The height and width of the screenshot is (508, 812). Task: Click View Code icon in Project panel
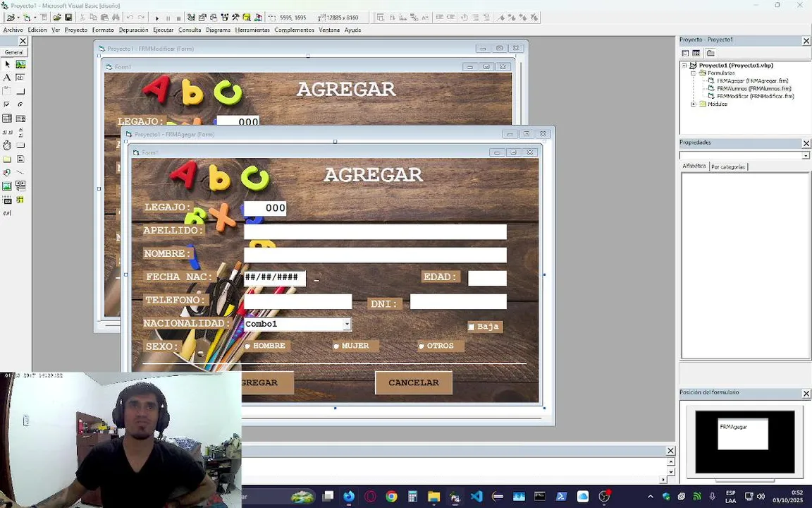coord(685,53)
